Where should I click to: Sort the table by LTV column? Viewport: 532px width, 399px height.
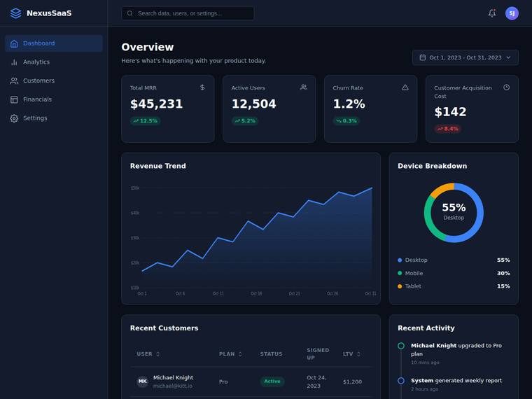point(352,354)
